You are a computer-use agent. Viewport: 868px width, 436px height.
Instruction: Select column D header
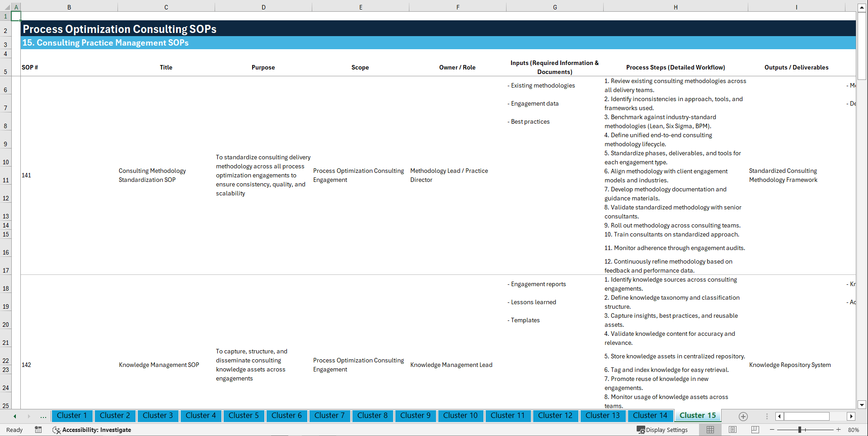point(263,7)
